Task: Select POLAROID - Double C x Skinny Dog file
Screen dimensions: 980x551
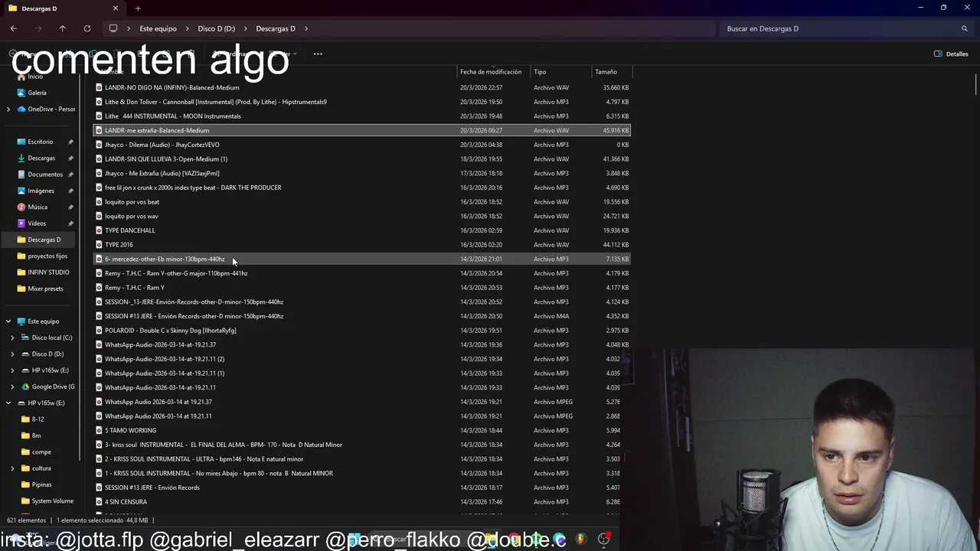Action: coord(171,331)
